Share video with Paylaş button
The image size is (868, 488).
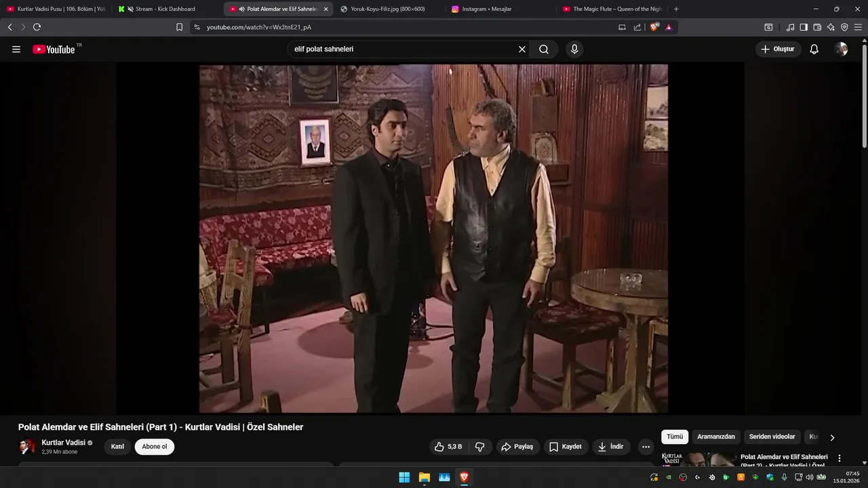(x=517, y=447)
